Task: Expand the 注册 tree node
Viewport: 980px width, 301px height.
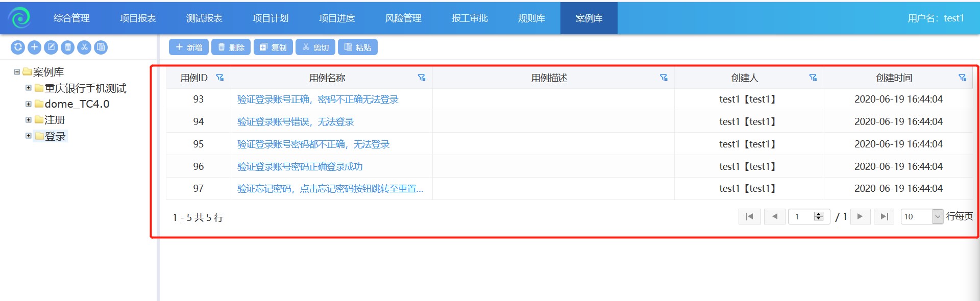Action: (x=29, y=120)
